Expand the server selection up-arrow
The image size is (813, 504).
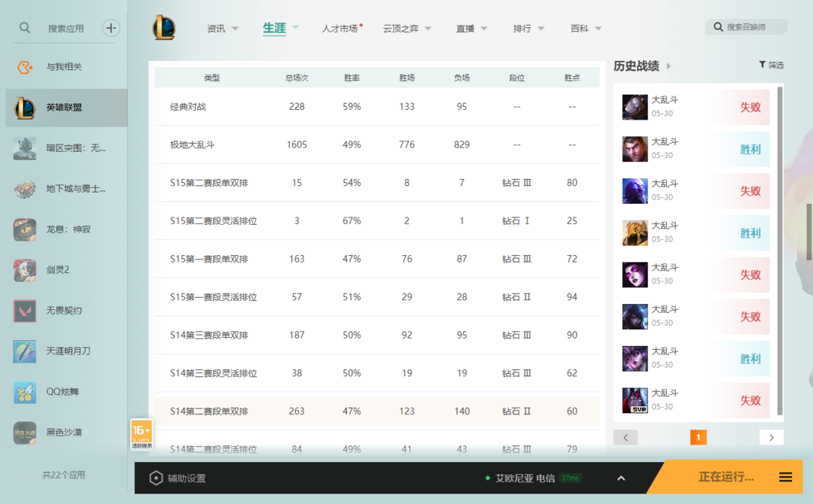[x=621, y=478]
